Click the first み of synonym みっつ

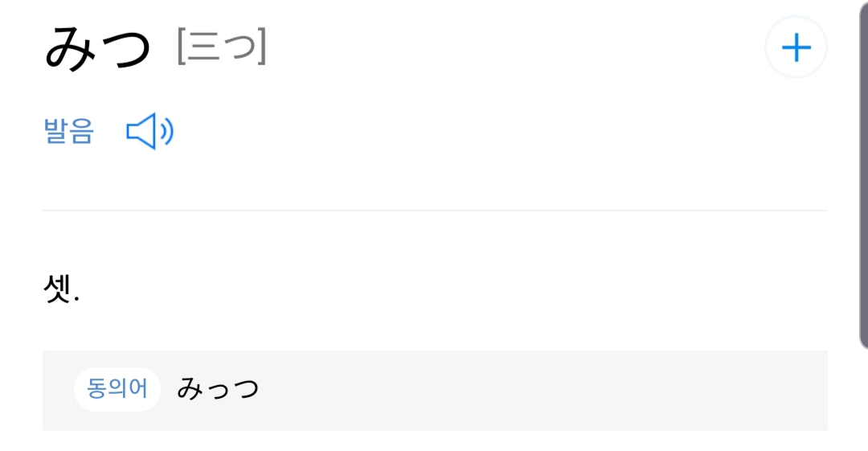pos(190,389)
